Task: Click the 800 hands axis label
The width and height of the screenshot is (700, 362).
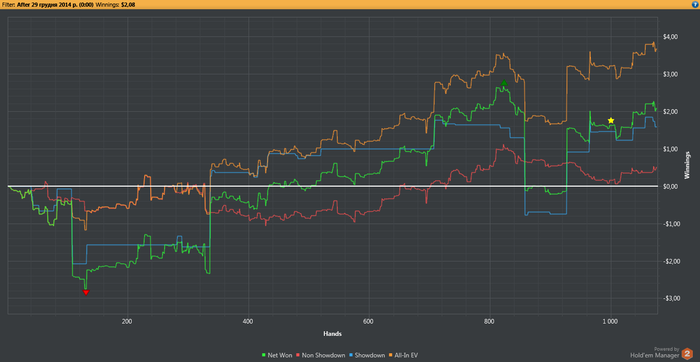Action: click(x=490, y=321)
